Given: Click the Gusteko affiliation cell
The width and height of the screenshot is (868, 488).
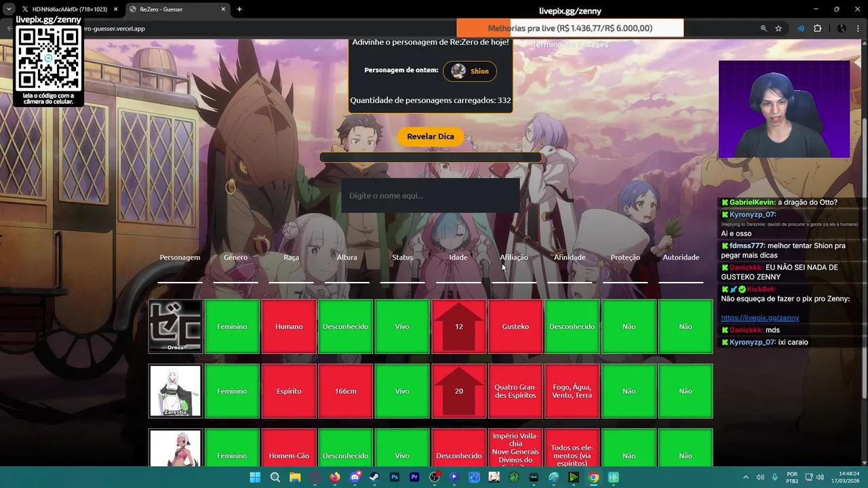Looking at the screenshot, I should tap(515, 327).
